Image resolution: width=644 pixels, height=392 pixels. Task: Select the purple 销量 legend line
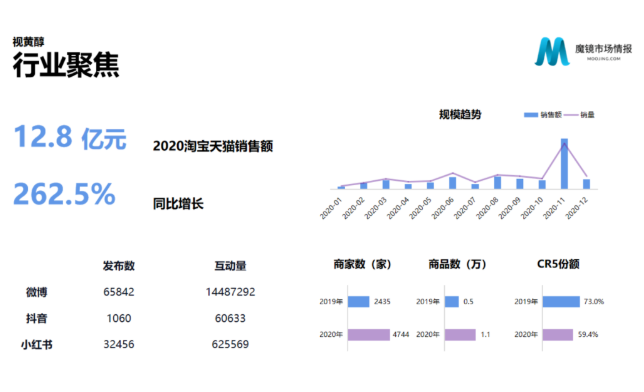coord(571,115)
